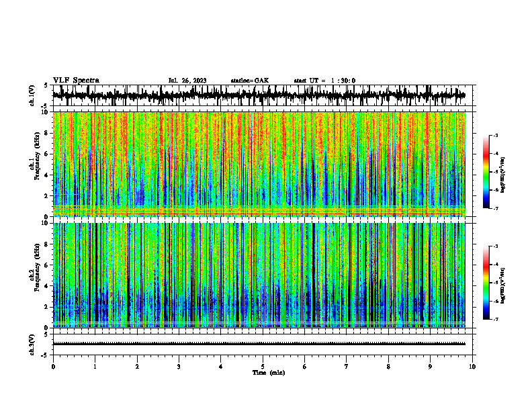Click the "ch.3(V)" waveform axis label
The height and width of the screenshot is (411, 532).
coord(32,345)
